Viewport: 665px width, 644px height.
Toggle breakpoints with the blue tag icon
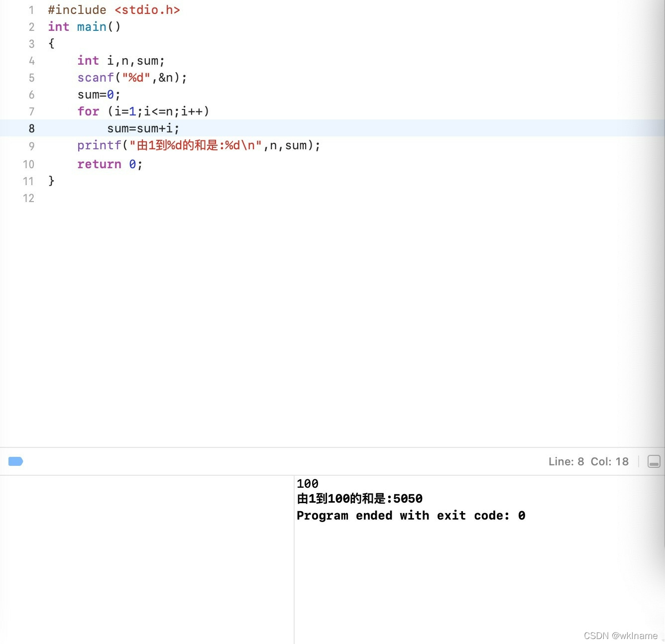(x=16, y=461)
